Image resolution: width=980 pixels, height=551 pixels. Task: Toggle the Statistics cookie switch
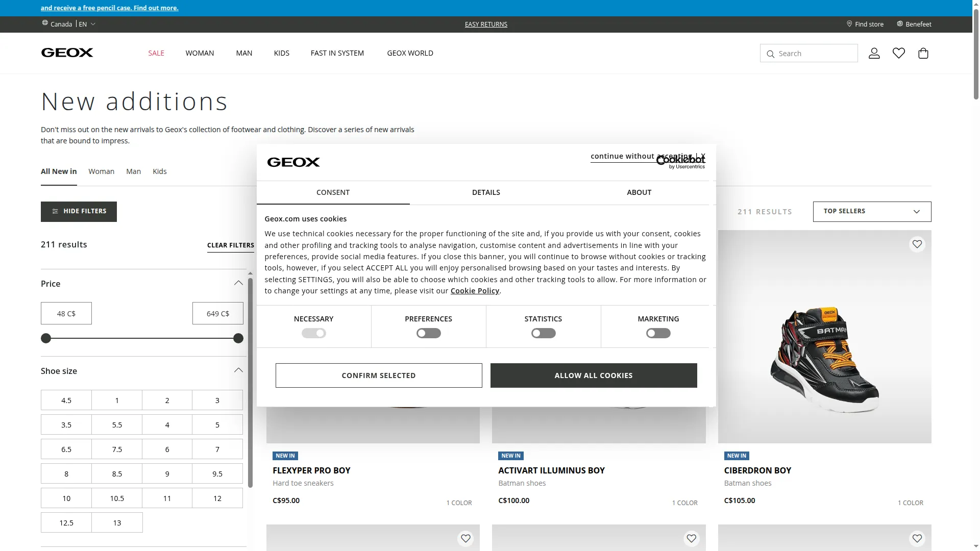click(x=543, y=333)
